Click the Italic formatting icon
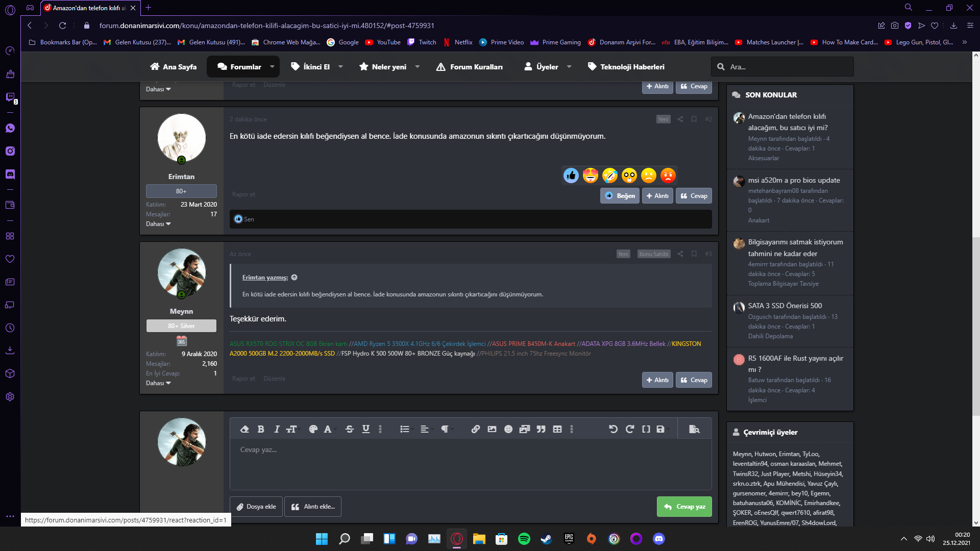The height and width of the screenshot is (551, 980). point(277,429)
